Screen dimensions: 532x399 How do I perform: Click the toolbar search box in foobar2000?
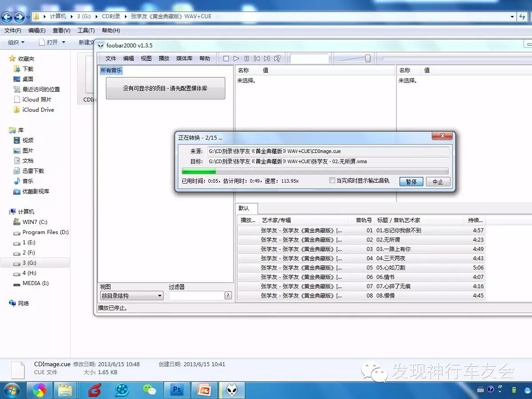[x=309, y=59]
